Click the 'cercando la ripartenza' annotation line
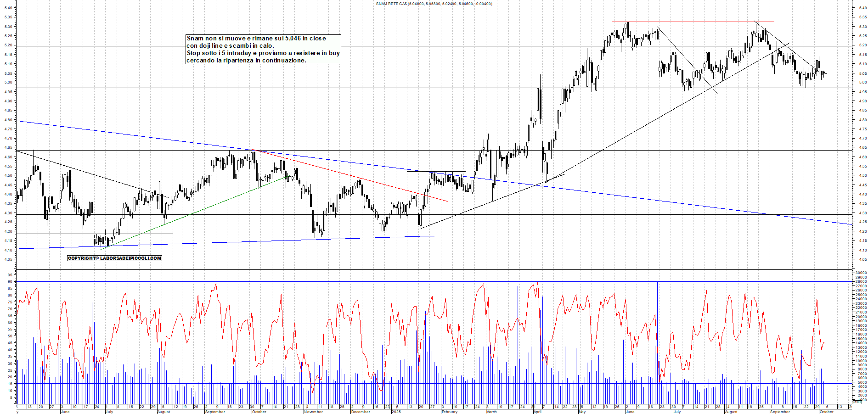 246,61
